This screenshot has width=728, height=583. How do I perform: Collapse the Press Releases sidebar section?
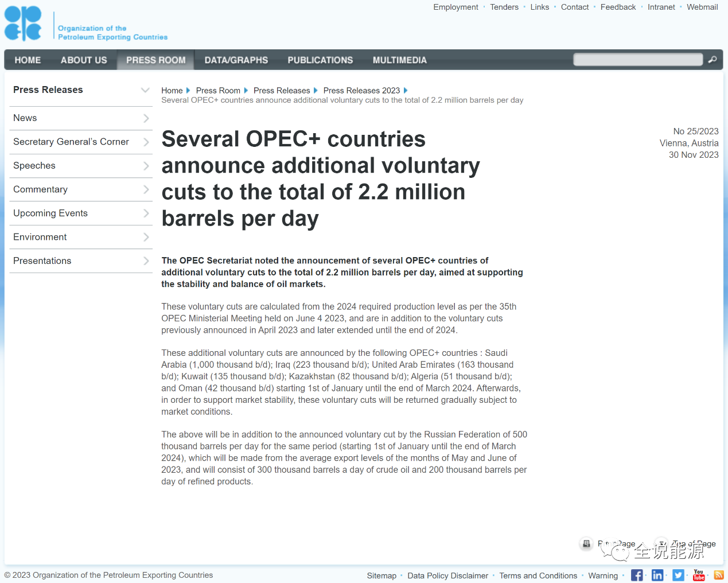point(145,90)
